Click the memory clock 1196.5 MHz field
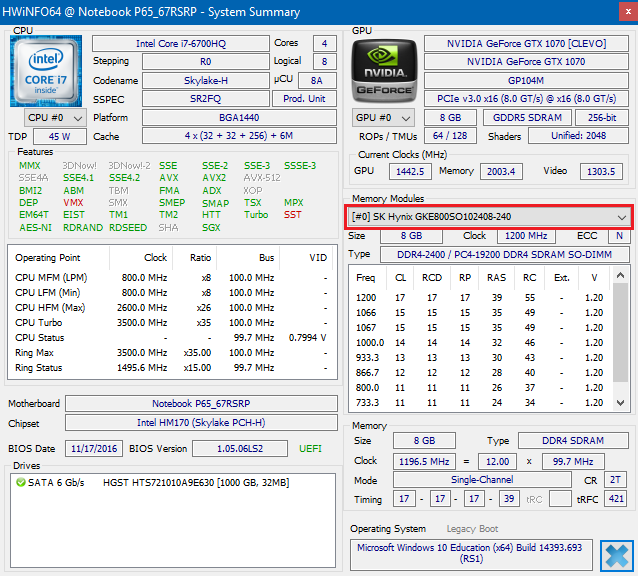The height and width of the screenshot is (576, 638). pyautogui.click(x=424, y=462)
